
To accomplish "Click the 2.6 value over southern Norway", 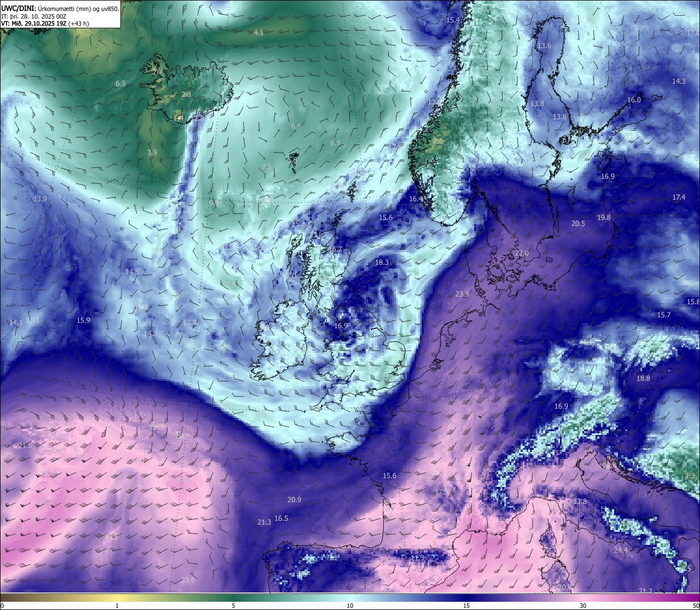I will click(438, 141).
